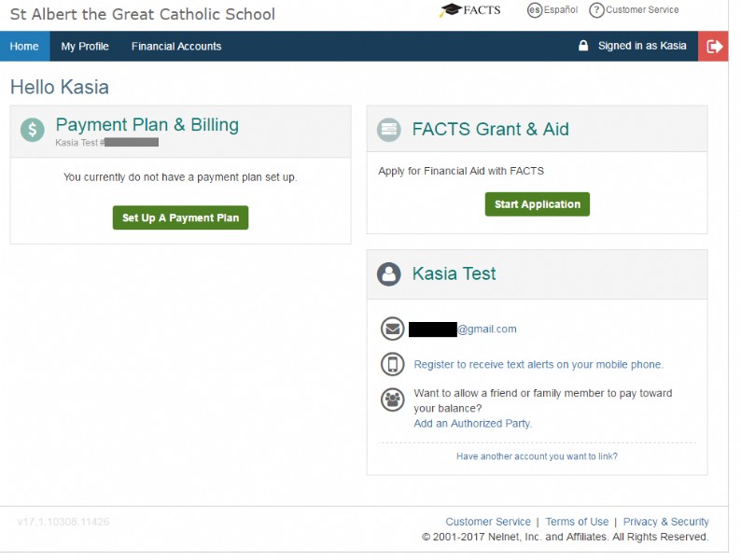
Task: Click the Hello Kasia greeting
Action: pos(60,87)
